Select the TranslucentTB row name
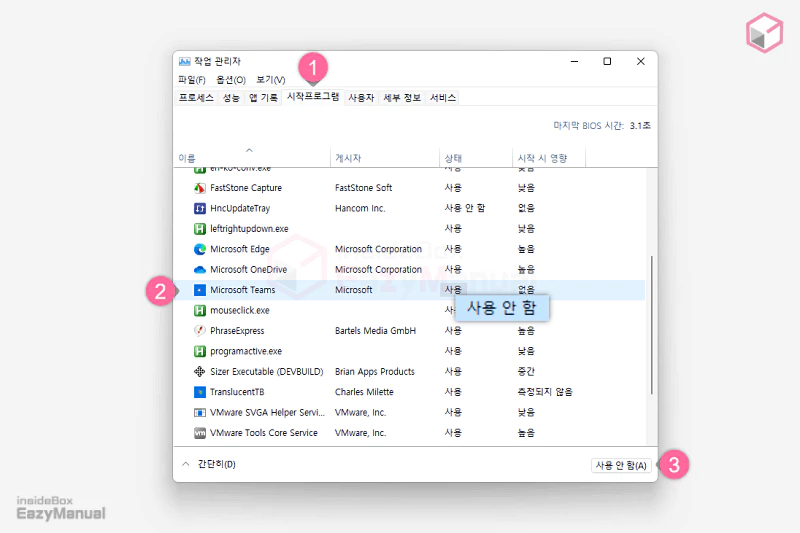800x533 pixels. click(237, 392)
